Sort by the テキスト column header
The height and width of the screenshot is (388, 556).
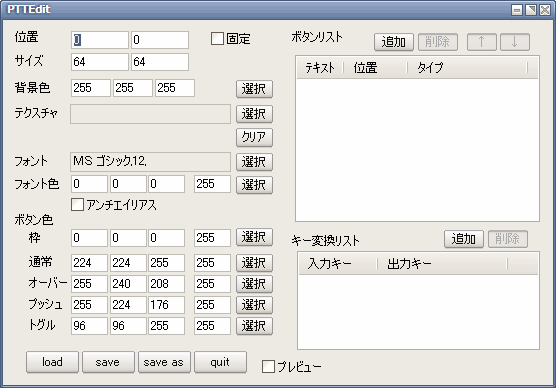[x=320, y=67]
